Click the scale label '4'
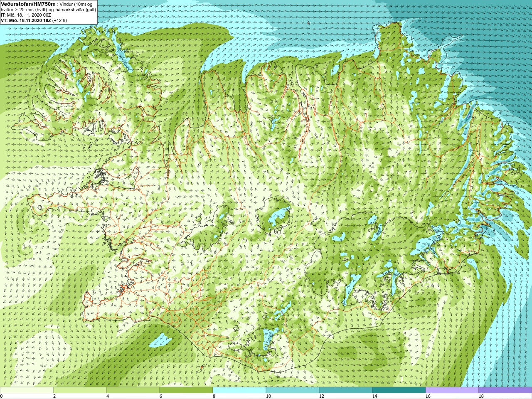This screenshot has width=532, height=399. tap(108, 397)
